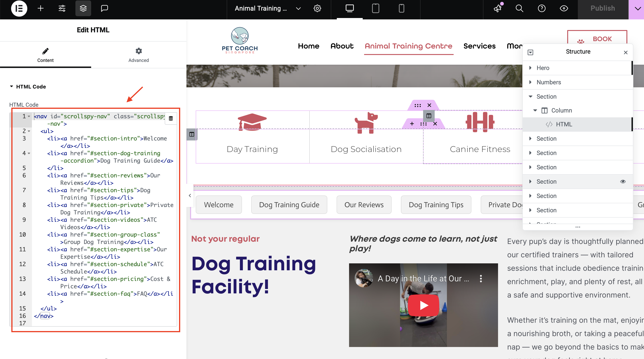
Task: Click upper container drag handle dots
Action: tap(418, 105)
